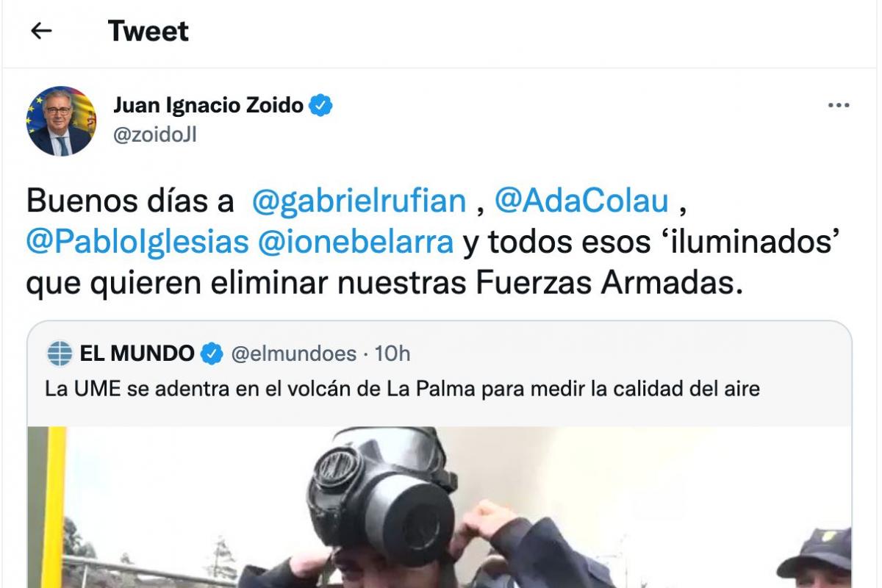Select the @PabloIglesias mention
Image resolution: width=882 pixels, height=588 pixels.
[137, 242]
